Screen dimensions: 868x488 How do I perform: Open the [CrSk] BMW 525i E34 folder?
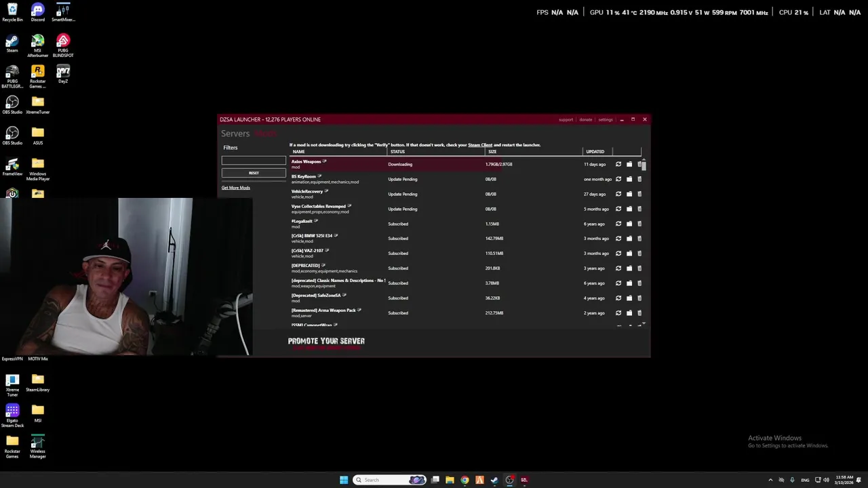(629, 239)
